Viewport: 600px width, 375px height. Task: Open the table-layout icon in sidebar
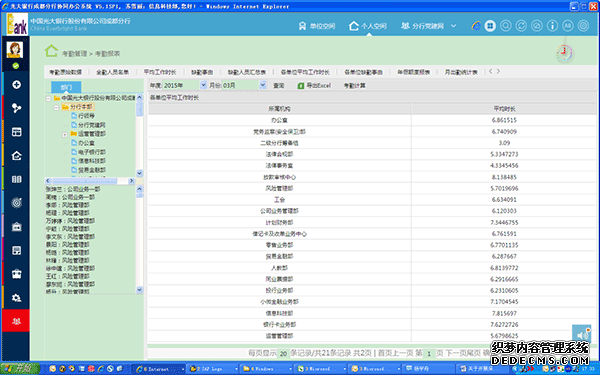[x=16, y=132]
